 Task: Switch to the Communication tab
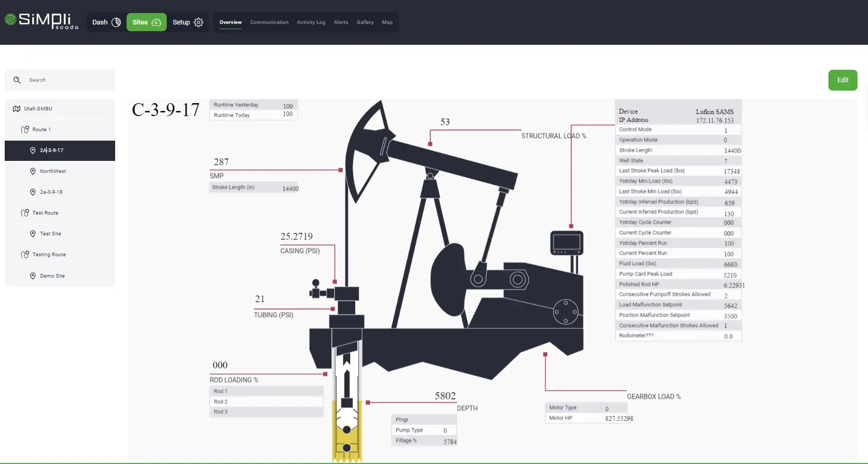269,22
